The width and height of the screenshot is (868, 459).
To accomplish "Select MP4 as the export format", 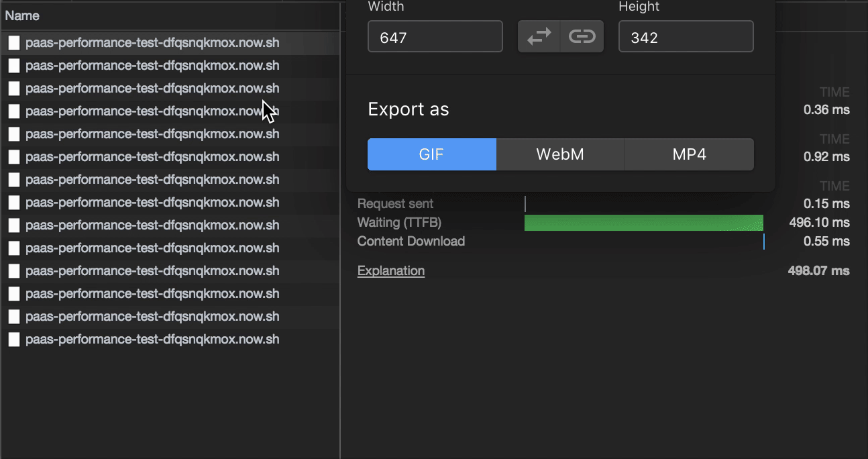I will pyautogui.click(x=688, y=154).
